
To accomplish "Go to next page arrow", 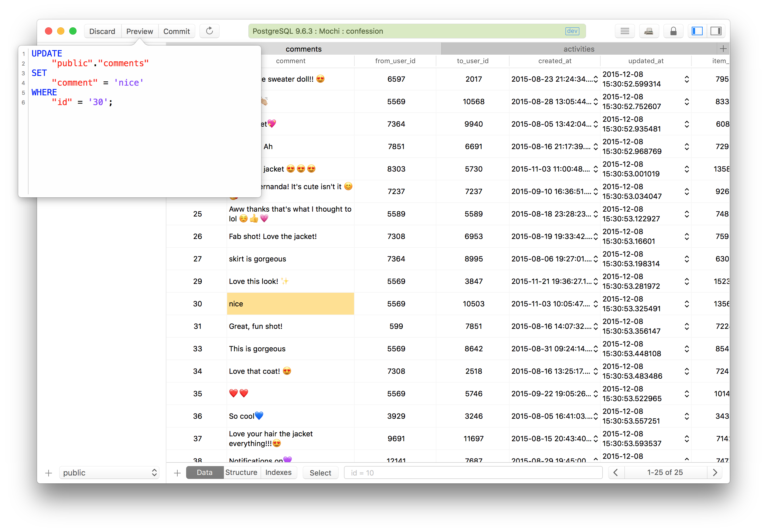I will pyautogui.click(x=715, y=472).
